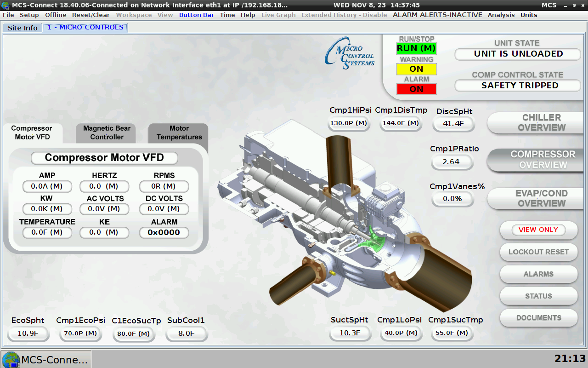
Task: Go to EVAP/COND OVERVIEW
Action: pyautogui.click(x=541, y=199)
